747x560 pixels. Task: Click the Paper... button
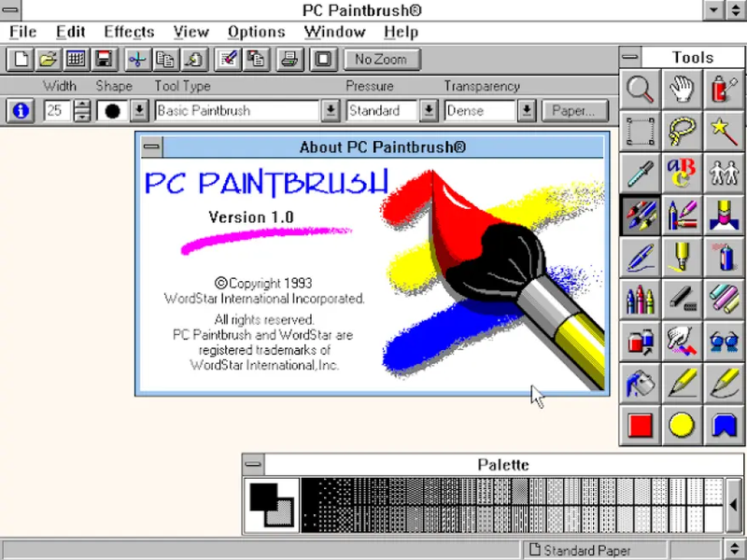point(574,111)
